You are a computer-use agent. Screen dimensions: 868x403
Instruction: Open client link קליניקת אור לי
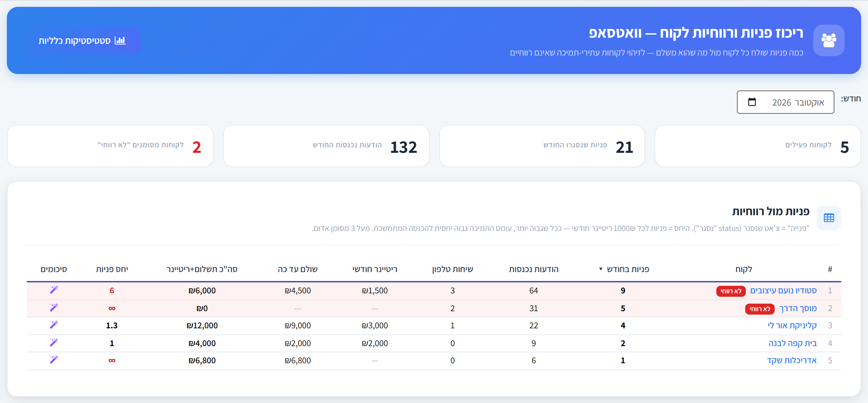(792, 326)
